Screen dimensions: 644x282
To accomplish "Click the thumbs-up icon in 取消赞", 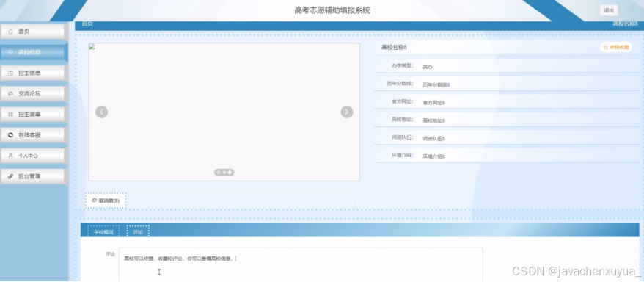I will coord(95,200).
